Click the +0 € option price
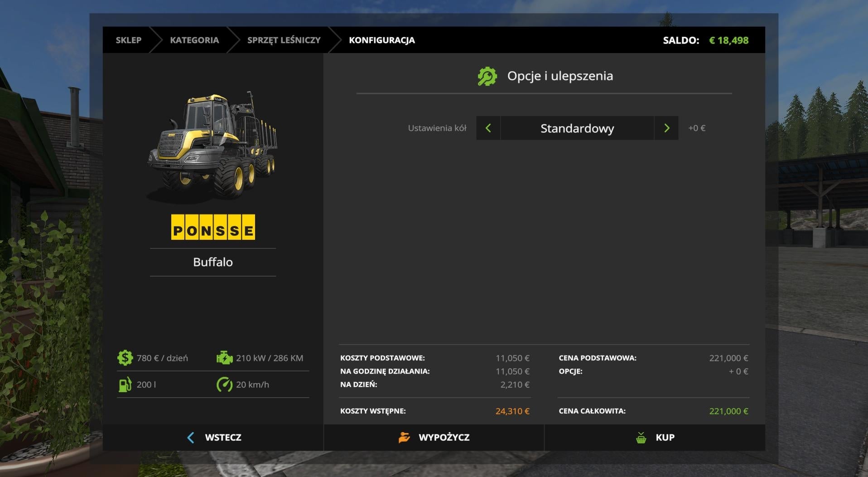The image size is (868, 477). point(697,128)
